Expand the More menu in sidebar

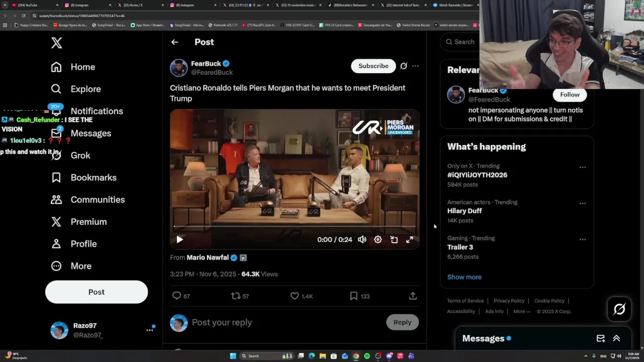[x=71, y=266]
